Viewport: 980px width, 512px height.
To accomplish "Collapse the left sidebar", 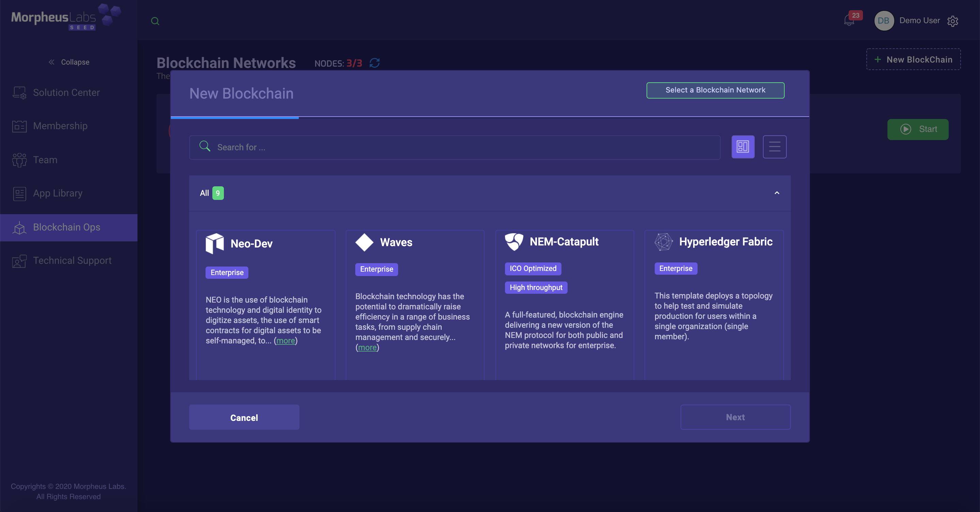I will [68, 62].
